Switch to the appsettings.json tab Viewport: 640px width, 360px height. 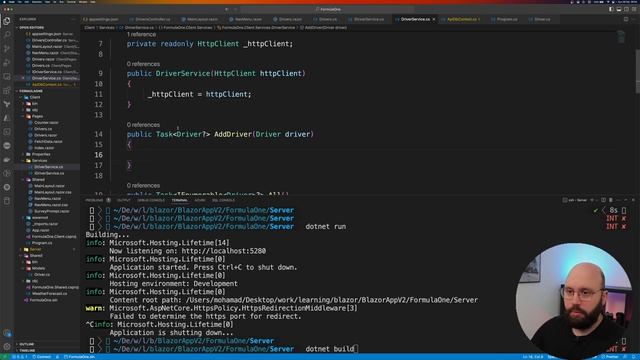(x=101, y=19)
